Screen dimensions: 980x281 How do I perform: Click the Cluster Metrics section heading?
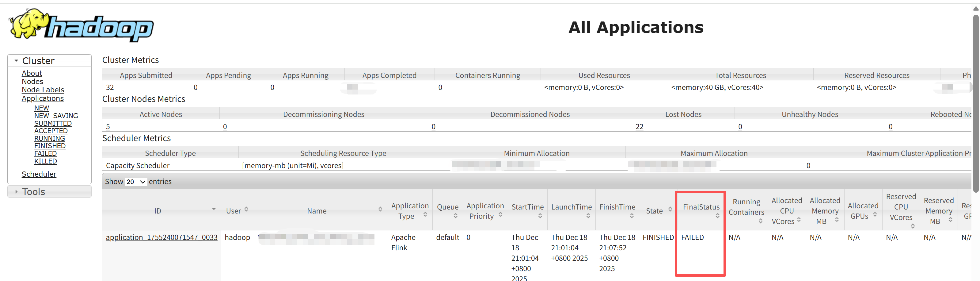[x=131, y=60]
